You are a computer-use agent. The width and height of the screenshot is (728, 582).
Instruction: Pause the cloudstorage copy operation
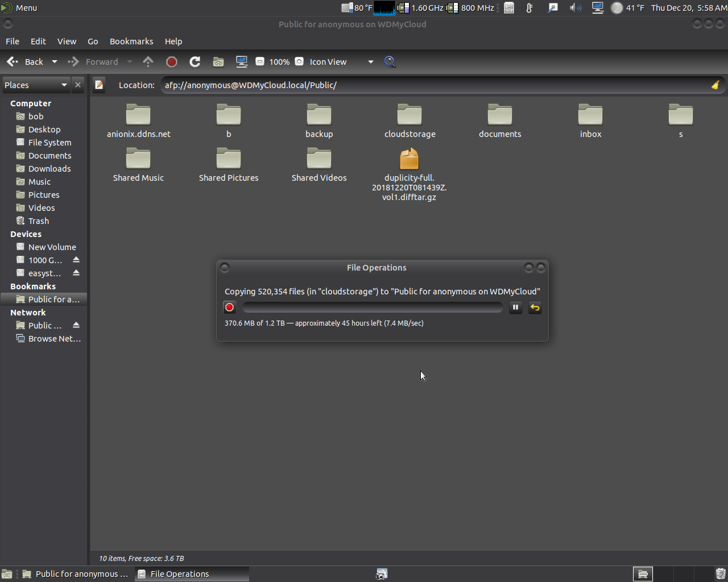pyautogui.click(x=515, y=307)
